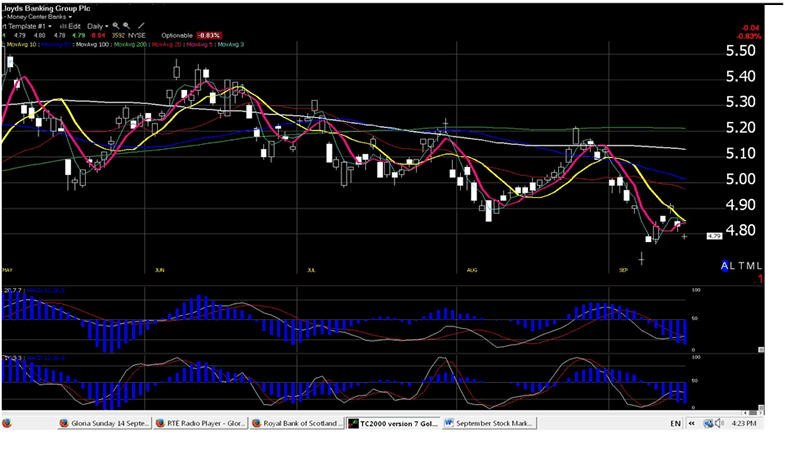Toggle the T option on chart
The width and height of the screenshot is (800, 476).
(744, 265)
